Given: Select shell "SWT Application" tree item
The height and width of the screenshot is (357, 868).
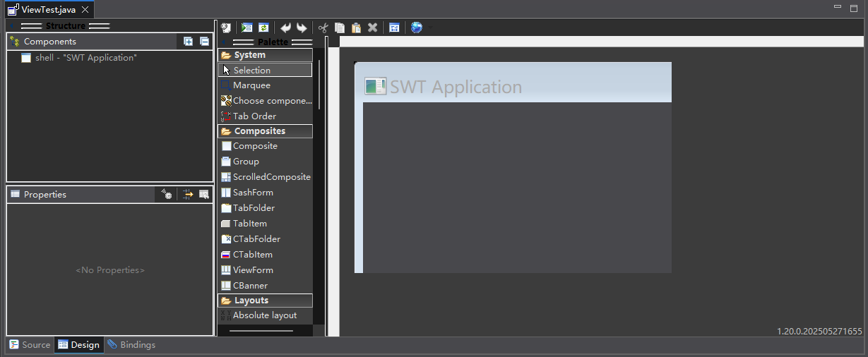Looking at the screenshot, I should tap(79, 58).
